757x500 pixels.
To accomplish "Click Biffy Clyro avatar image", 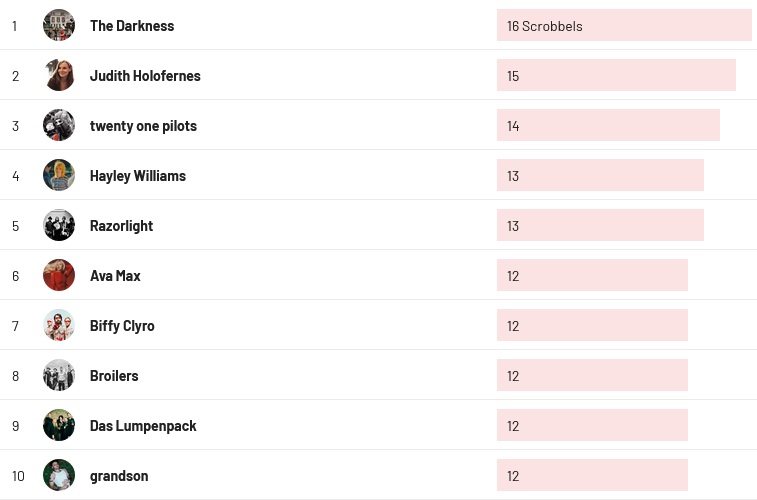I will [59, 325].
